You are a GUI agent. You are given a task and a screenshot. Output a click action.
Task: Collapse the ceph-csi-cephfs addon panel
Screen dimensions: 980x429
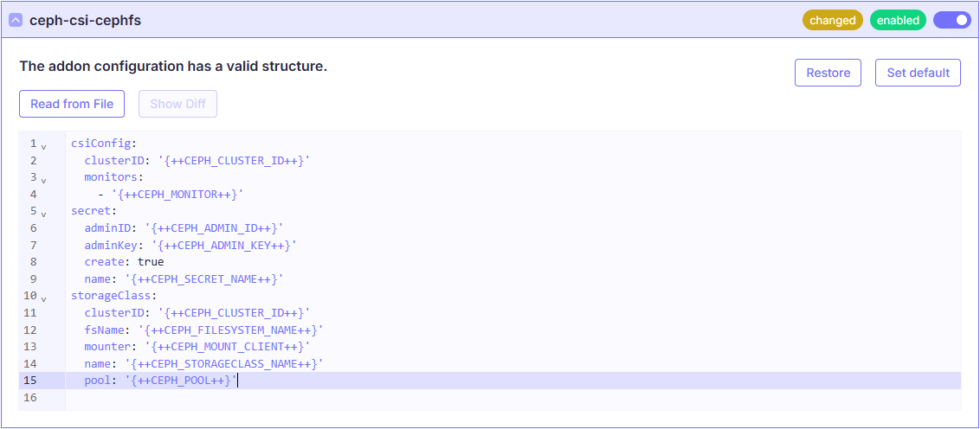(x=16, y=20)
